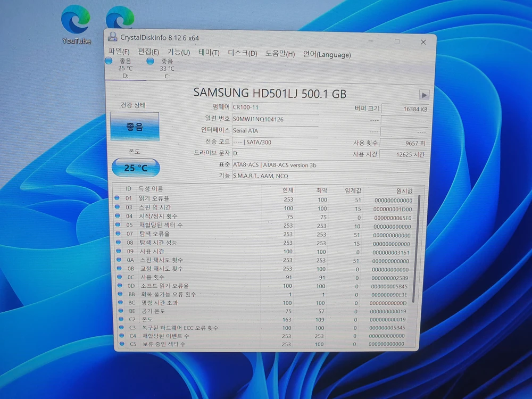
Task: Click the drive letter field D:
Action: pos(275,153)
